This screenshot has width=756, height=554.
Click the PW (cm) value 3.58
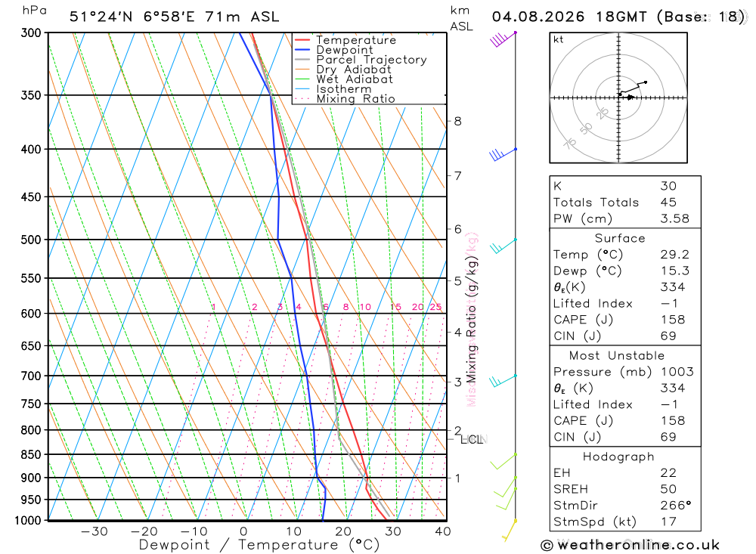tap(674, 219)
